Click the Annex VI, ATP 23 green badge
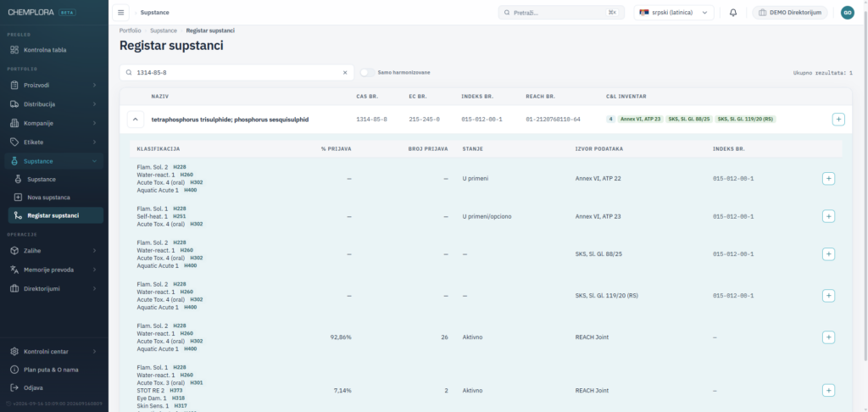 pyautogui.click(x=641, y=119)
